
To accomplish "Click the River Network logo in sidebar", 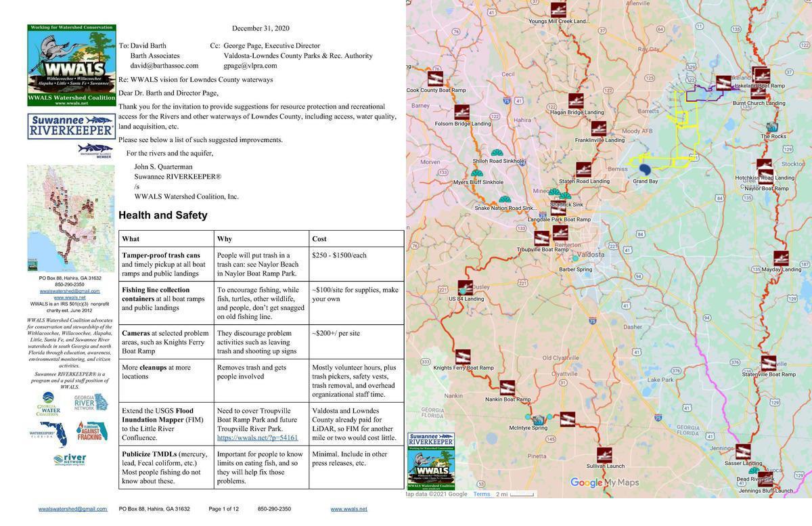I will point(70,460).
